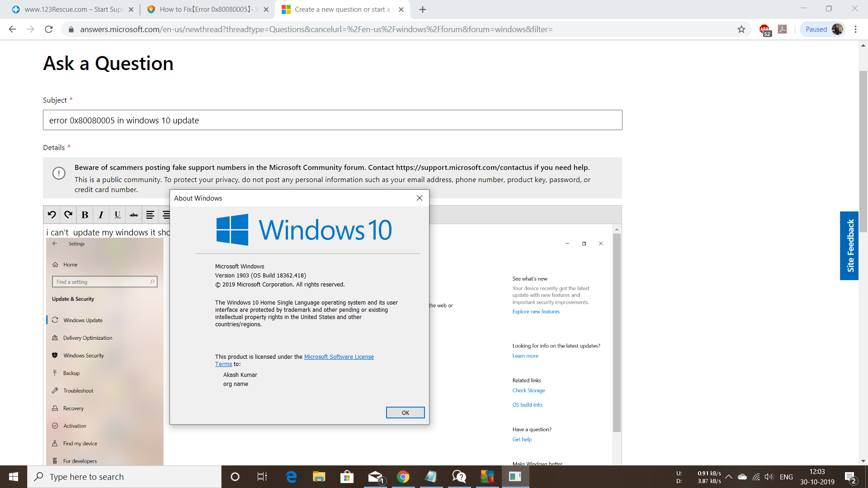This screenshot has height=488, width=868.
Task: Toggle Bold formatting in editor
Action: 85,215
